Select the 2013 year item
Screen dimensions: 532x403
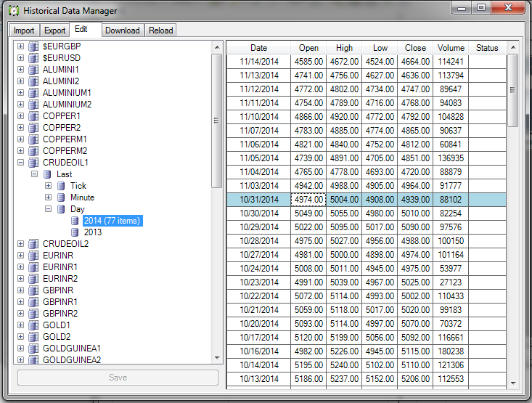[93, 232]
